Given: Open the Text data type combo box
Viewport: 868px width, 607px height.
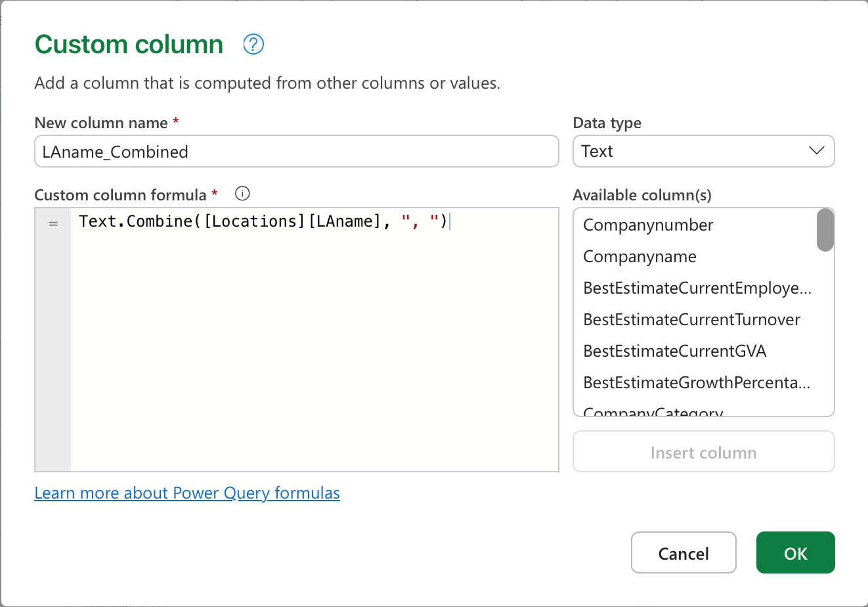Looking at the screenshot, I should [703, 151].
